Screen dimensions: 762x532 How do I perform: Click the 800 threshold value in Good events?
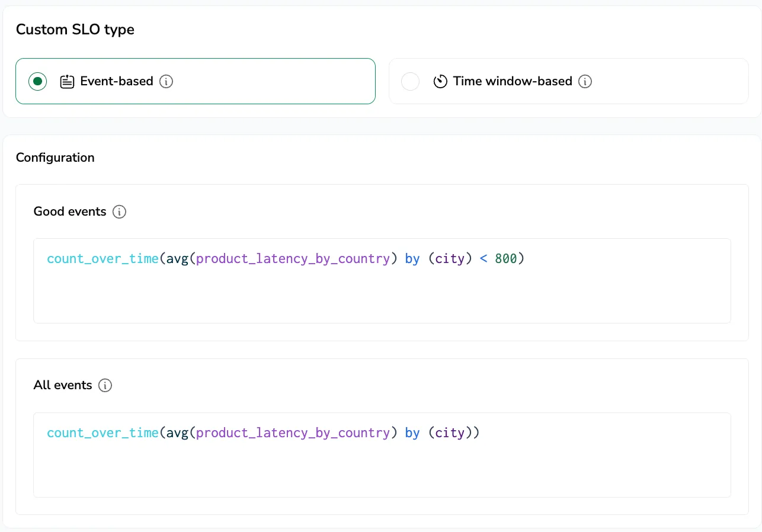506,259
